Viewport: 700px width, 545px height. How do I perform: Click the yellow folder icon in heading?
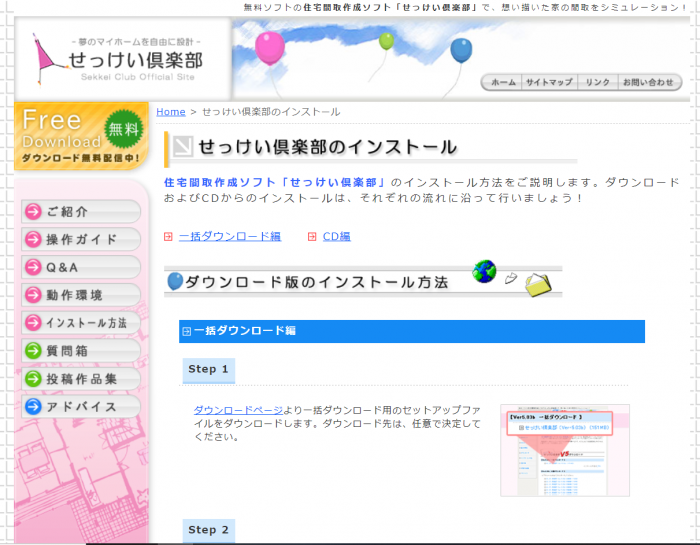[538, 285]
